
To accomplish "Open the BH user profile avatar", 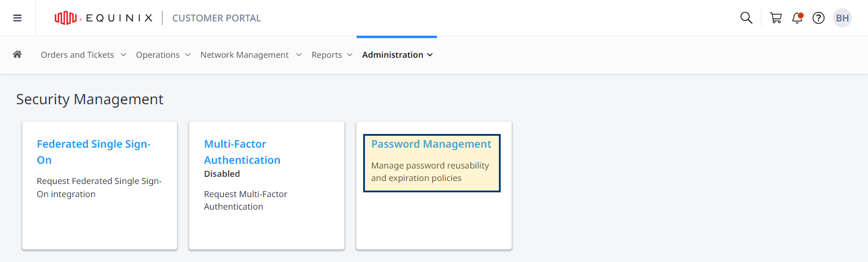I will [x=842, y=18].
